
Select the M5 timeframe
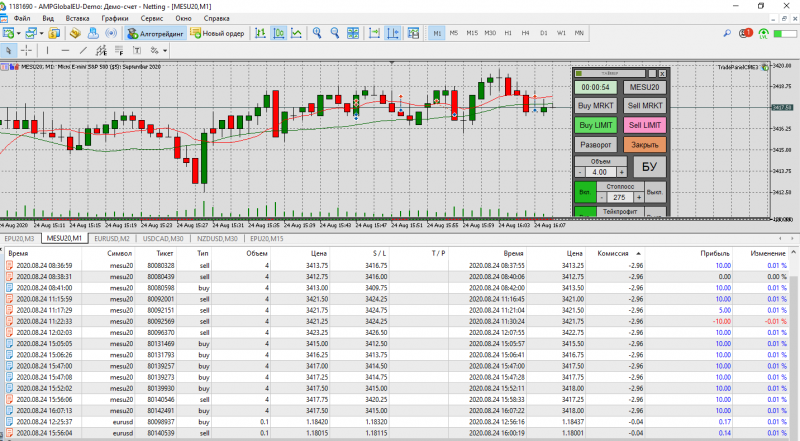454,33
